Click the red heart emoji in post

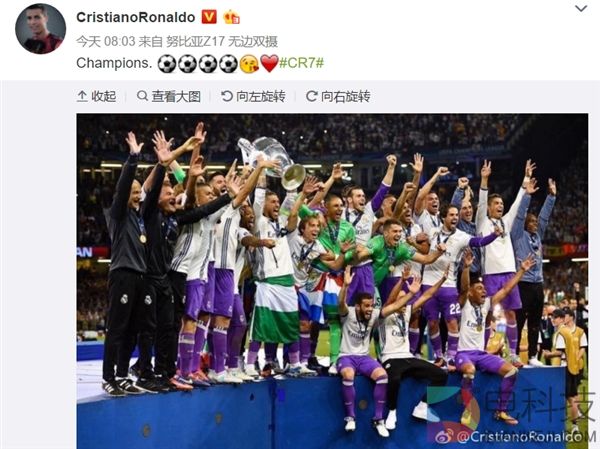point(269,64)
